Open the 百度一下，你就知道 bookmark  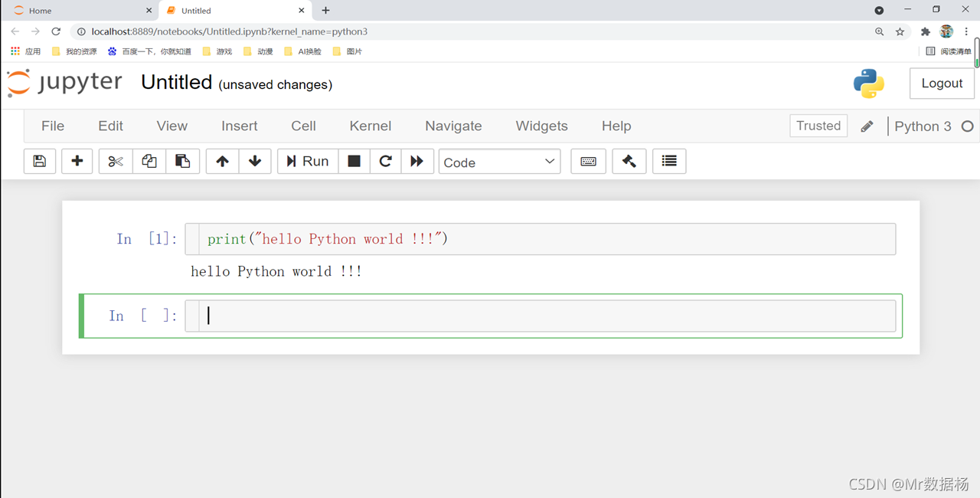coord(150,51)
